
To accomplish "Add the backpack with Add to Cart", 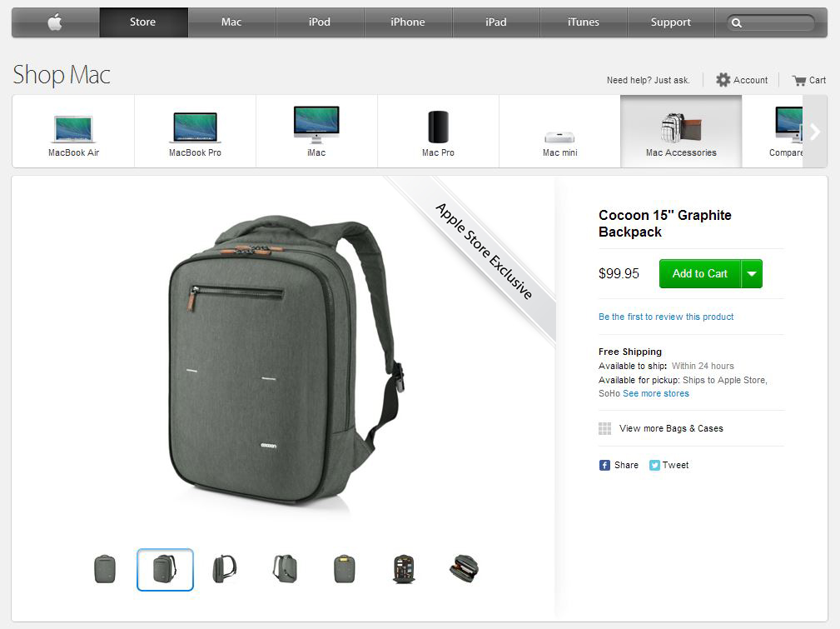I will click(x=699, y=273).
